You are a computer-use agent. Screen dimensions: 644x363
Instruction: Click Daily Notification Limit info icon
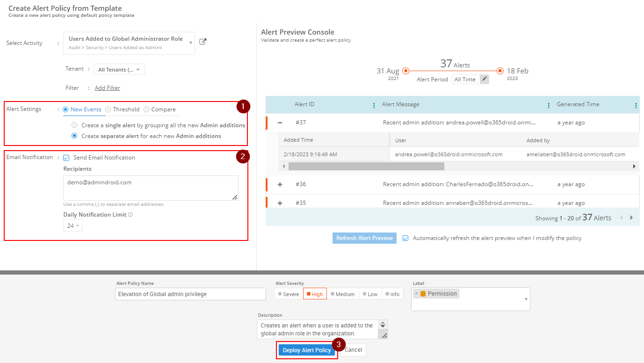(x=130, y=215)
